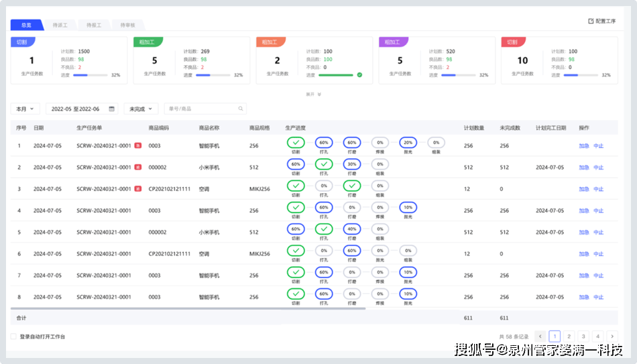
Task: Click row 1's 20% 抛光 step
Action: pyautogui.click(x=408, y=143)
